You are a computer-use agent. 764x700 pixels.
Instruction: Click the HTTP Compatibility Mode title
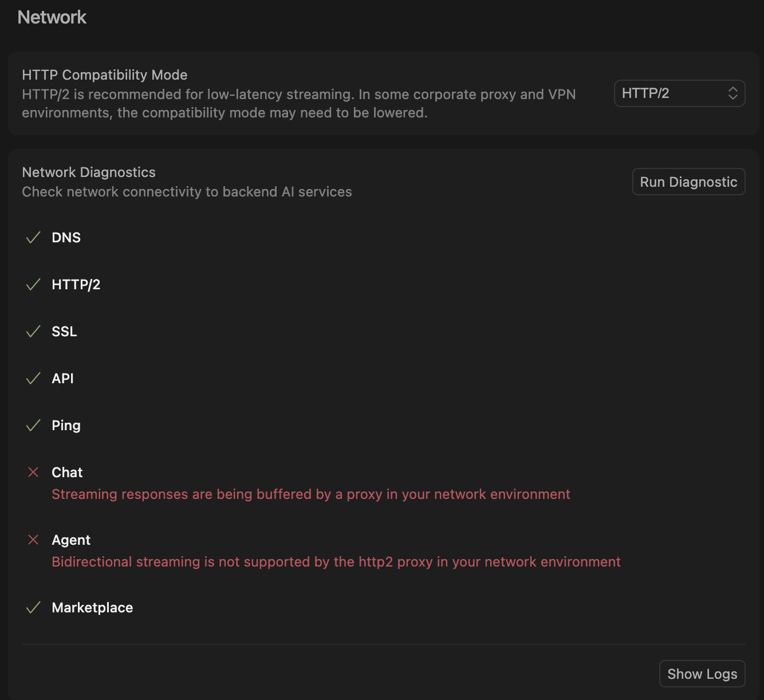105,75
